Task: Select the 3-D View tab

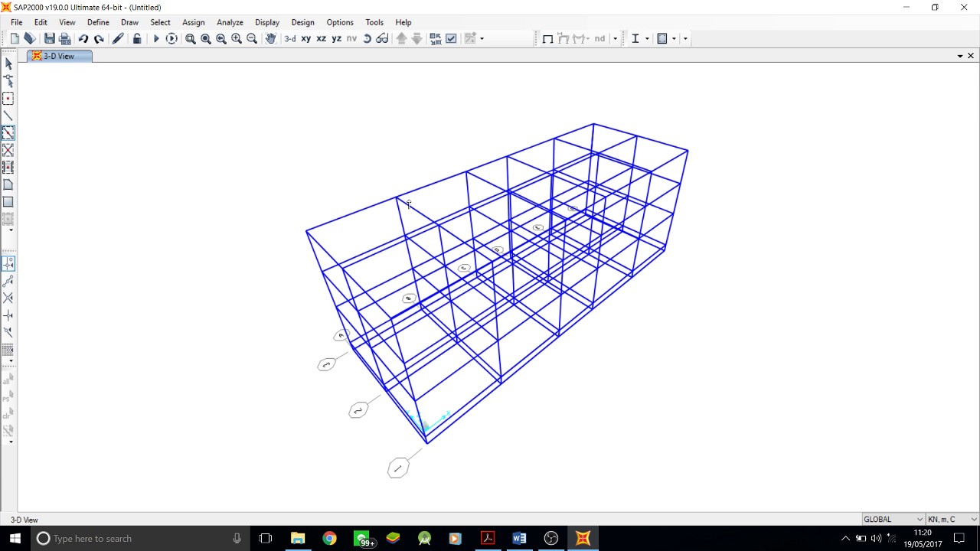Action: (60, 56)
